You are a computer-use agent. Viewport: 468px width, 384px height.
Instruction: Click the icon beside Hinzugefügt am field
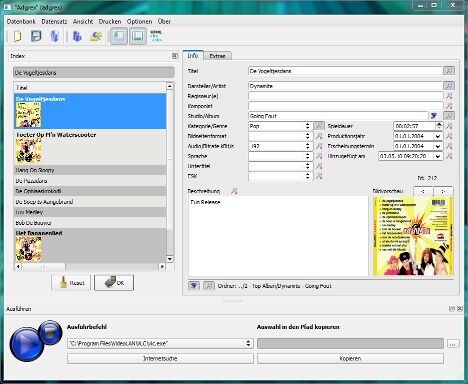coord(449,156)
